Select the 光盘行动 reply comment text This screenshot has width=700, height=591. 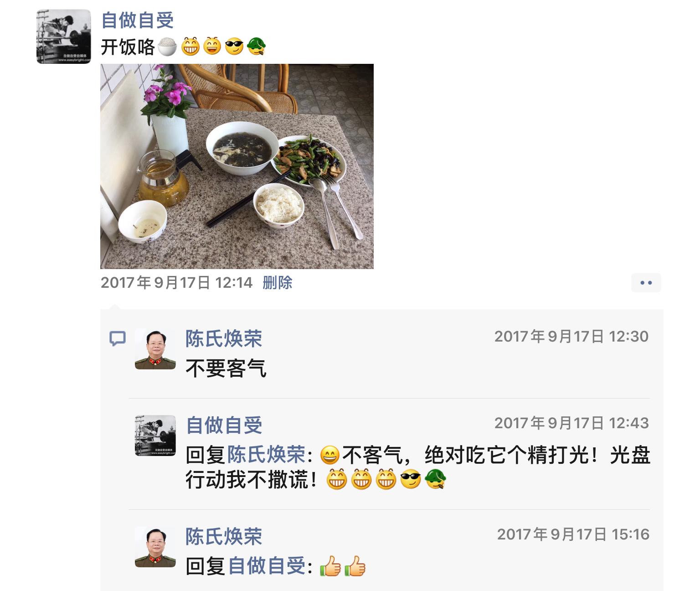click(x=418, y=467)
